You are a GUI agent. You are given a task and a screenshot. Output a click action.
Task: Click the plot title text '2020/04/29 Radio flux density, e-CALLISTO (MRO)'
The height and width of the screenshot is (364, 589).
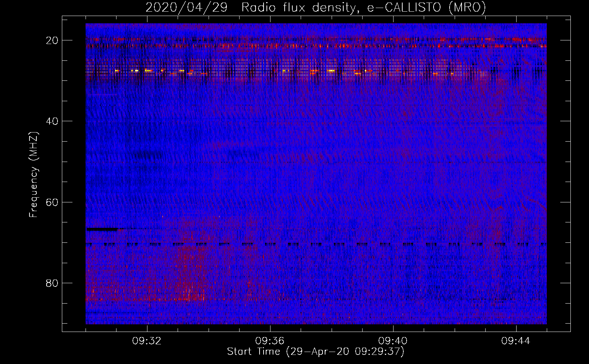coord(316,7)
